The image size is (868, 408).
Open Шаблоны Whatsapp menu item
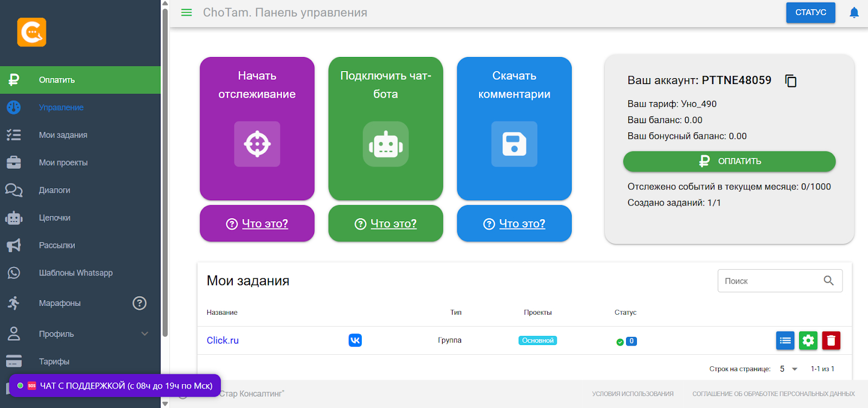(80, 273)
